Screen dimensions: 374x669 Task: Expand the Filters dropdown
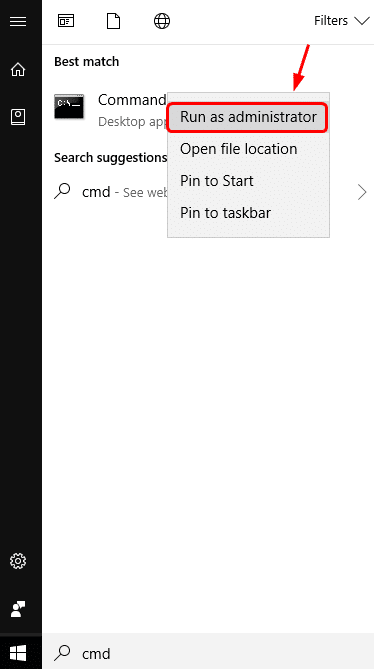pyautogui.click(x=342, y=20)
